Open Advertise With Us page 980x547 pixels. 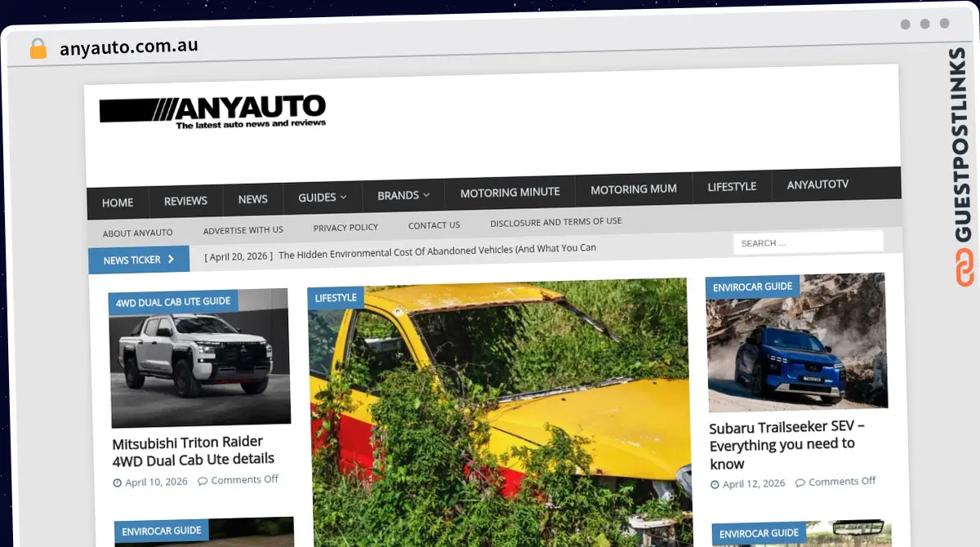[x=243, y=230]
